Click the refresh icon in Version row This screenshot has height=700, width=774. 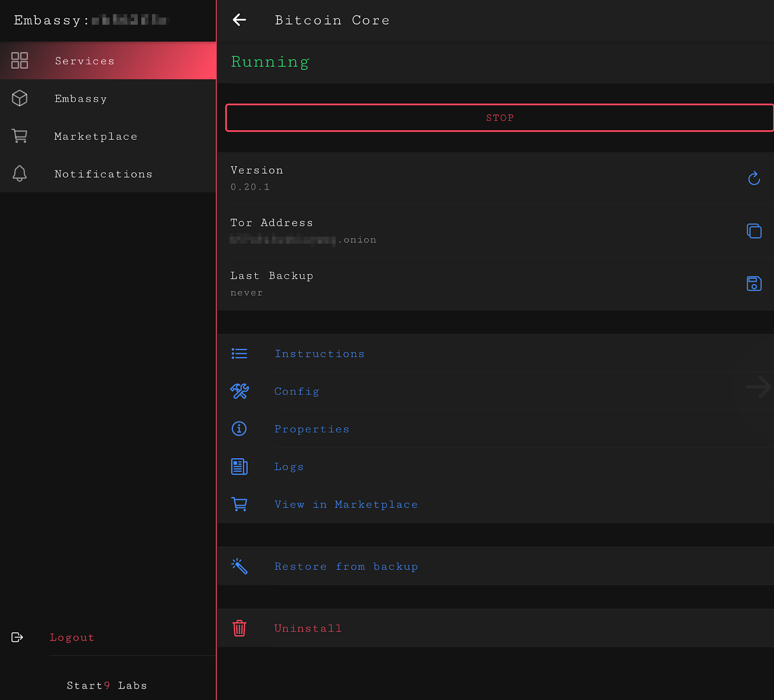(x=754, y=179)
